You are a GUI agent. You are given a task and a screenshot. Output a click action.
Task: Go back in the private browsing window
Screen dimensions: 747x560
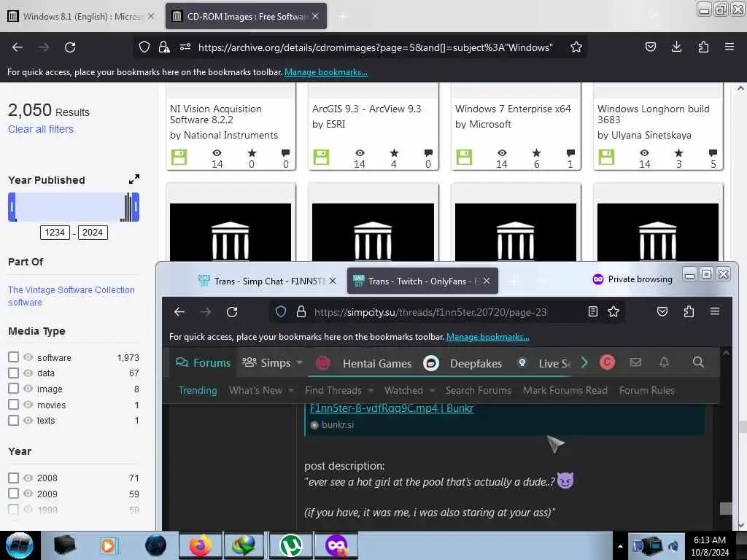pyautogui.click(x=179, y=312)
